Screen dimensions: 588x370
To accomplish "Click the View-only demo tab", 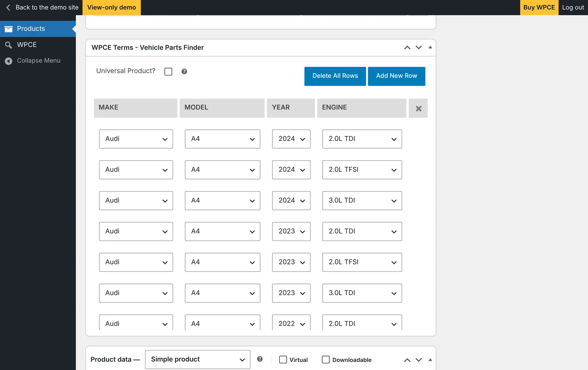I will (111, 7).
